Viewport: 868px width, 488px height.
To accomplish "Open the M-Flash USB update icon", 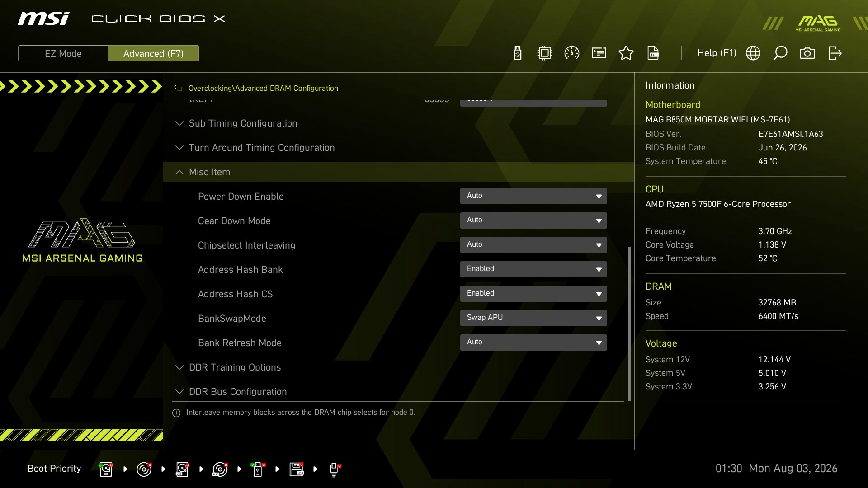I will click(x=518, y=53).
